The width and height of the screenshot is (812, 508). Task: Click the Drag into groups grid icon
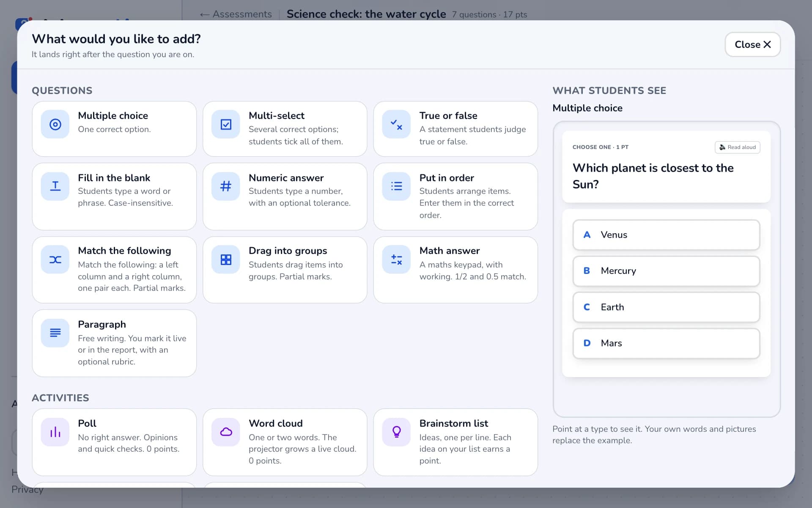pos(226,260)
